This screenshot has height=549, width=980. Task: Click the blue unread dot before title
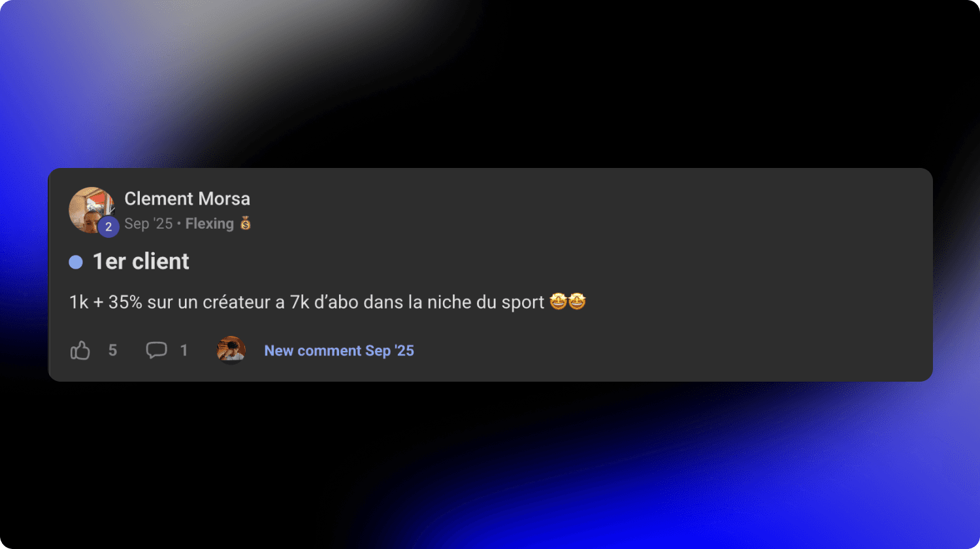pos(76,262)
